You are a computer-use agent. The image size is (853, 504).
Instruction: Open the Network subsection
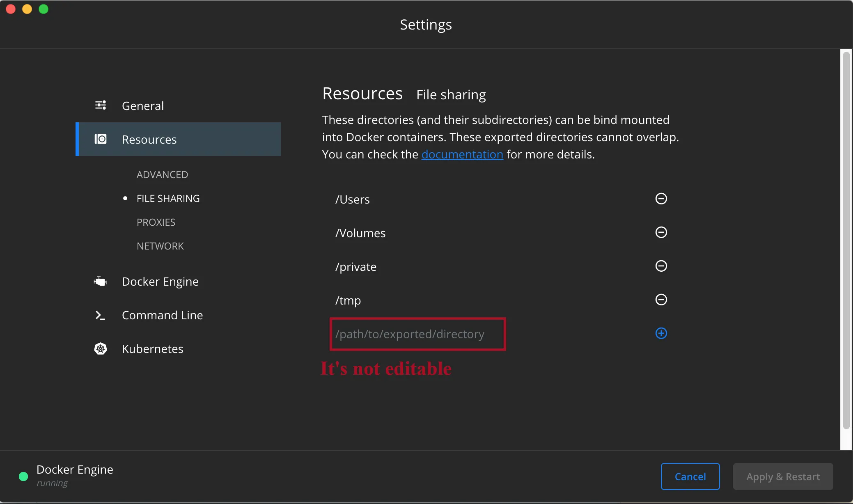coord(160,246)
